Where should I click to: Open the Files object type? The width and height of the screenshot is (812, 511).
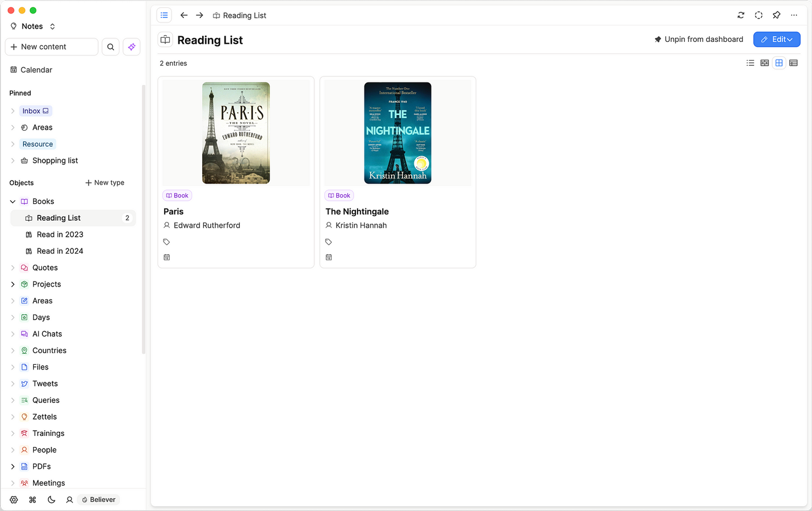tap(40, 367)
